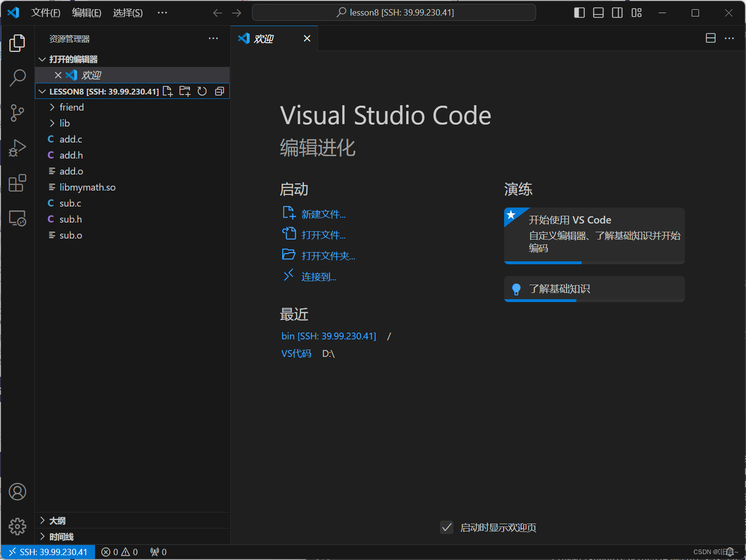Open the 选择(S) menu

tap(128, 13)
